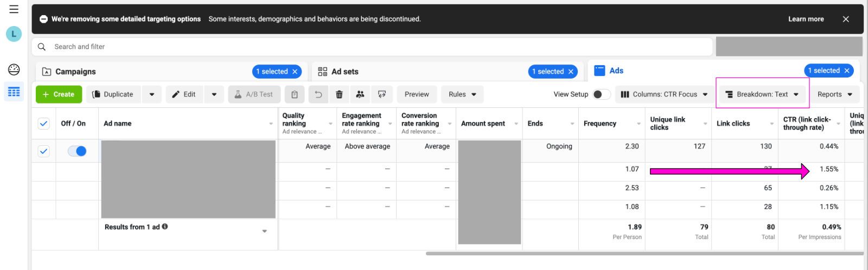Viewport: 868px width, 270px height.
Task: Click the Conversion rate ranking column header
Action: [426, 123]
